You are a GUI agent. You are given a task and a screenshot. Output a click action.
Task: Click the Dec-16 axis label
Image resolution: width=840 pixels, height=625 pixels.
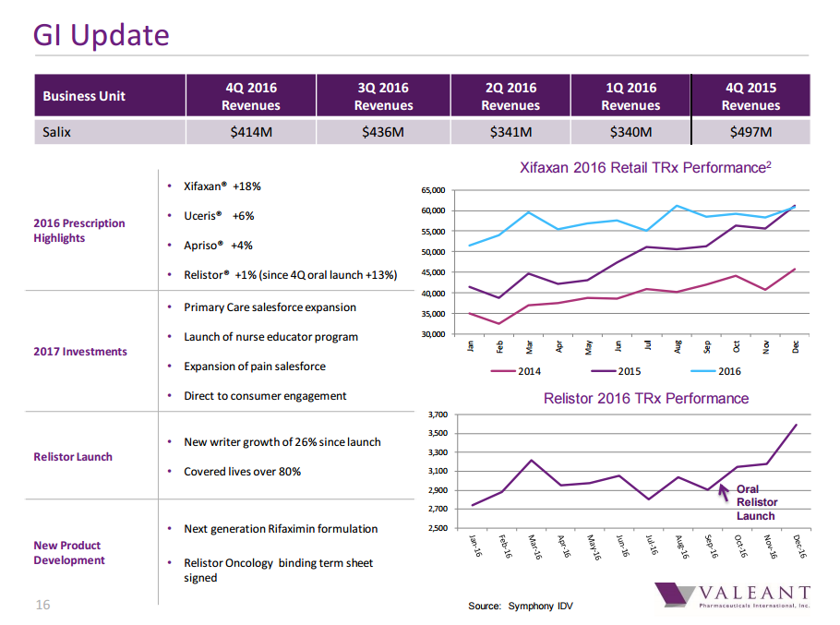(x=799, y=546)
